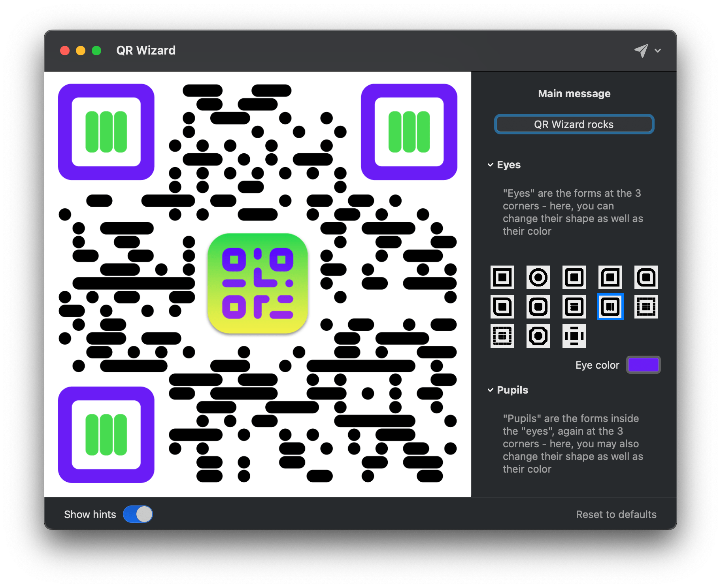Click the QR Wizard title bar
The image size is (721, 588).
[x=146, y=50]
